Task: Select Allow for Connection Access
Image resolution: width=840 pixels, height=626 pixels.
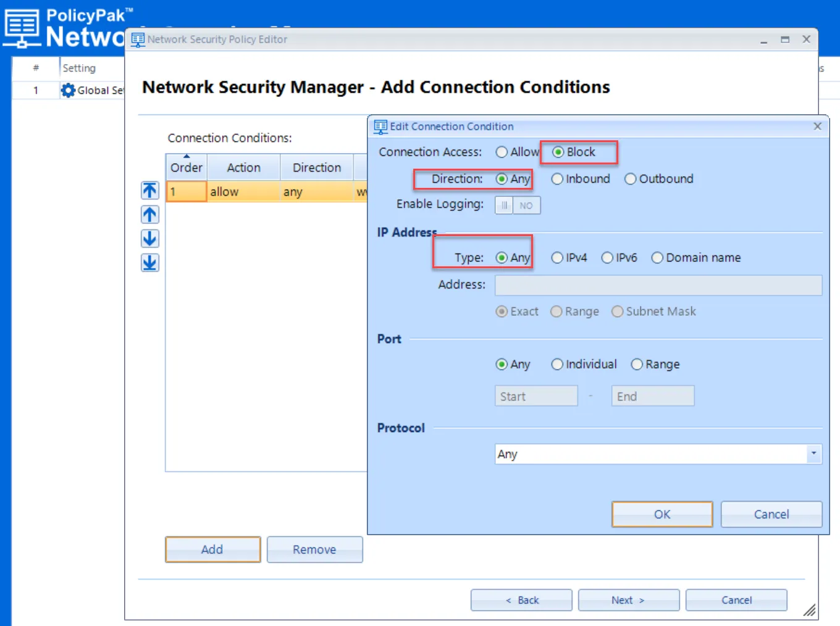Action: pyautogui.click(x=518, y=152)
